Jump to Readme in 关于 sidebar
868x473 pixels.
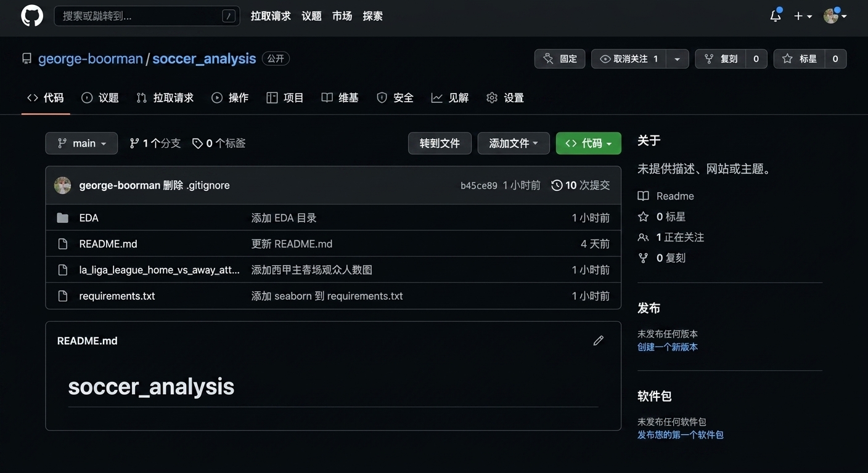click(666, 196)
